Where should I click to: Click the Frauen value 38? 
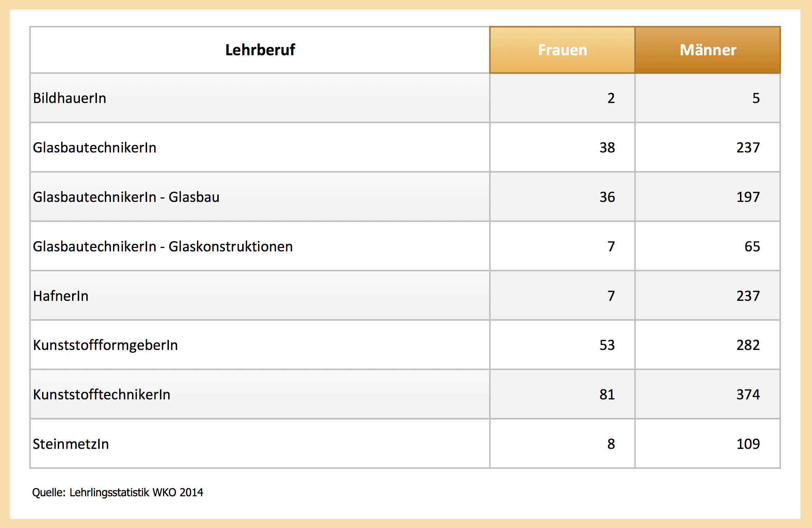tap(607, 148)
